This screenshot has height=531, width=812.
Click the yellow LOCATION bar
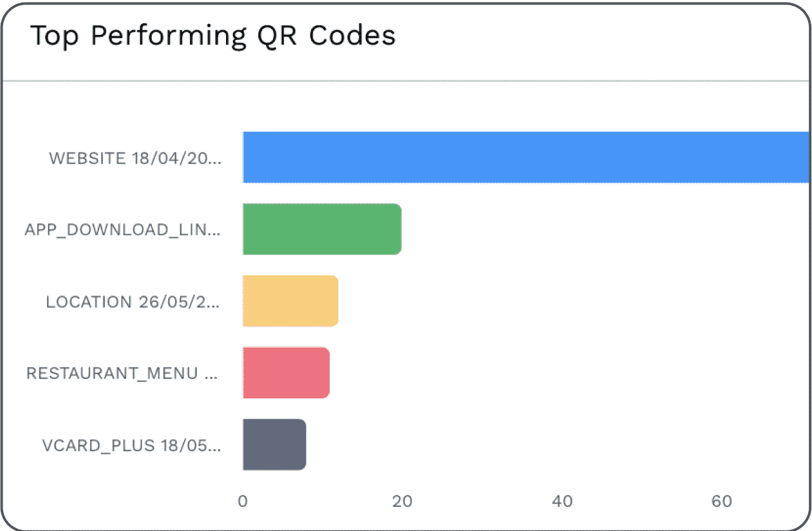(290, 301)
